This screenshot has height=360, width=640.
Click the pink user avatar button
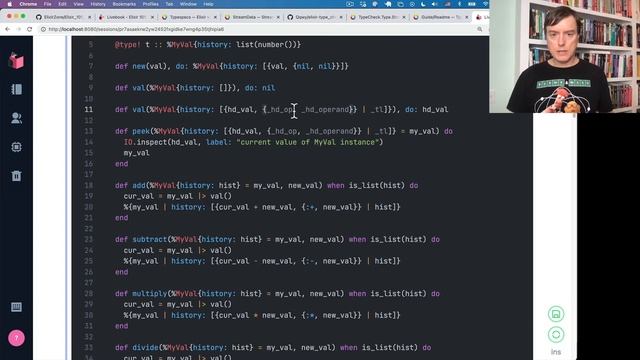(16, 338)
